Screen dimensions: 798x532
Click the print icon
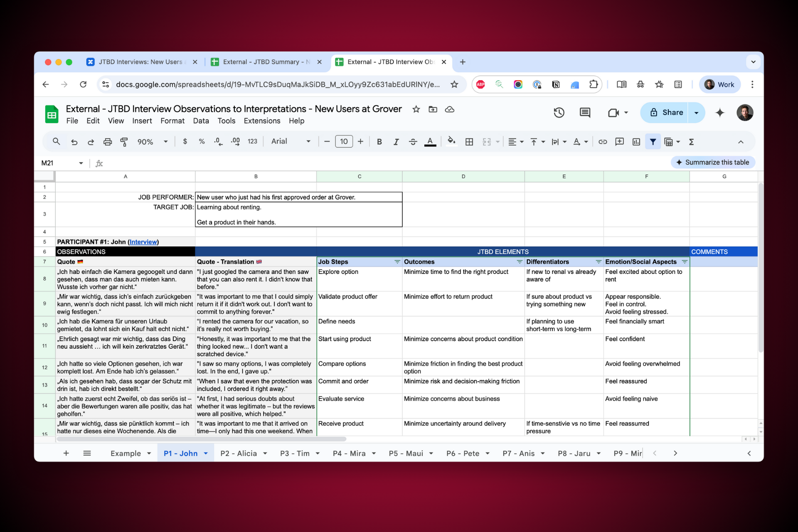pos(108,142)
